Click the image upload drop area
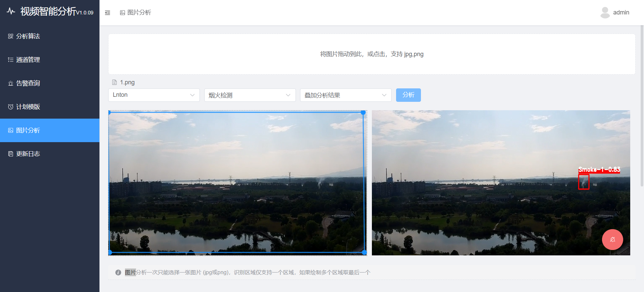The height and width of the screenshot is (292, 644). (372, 54)
